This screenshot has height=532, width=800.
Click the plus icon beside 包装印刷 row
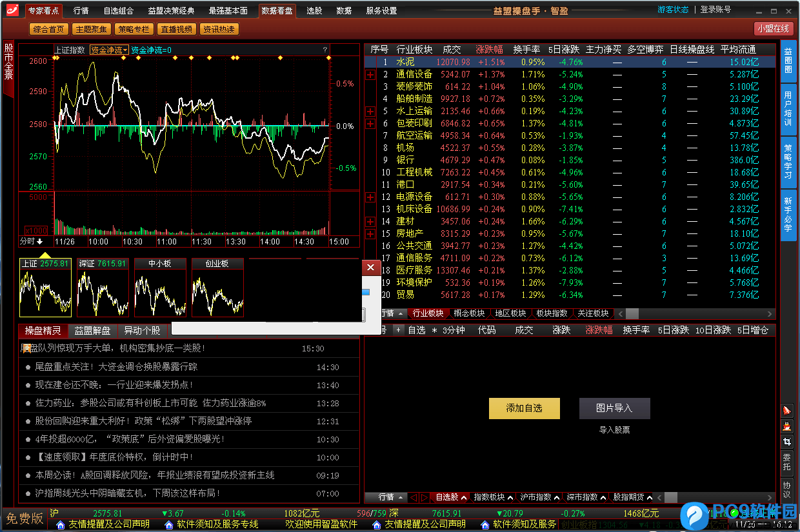(x=370, y=124)
